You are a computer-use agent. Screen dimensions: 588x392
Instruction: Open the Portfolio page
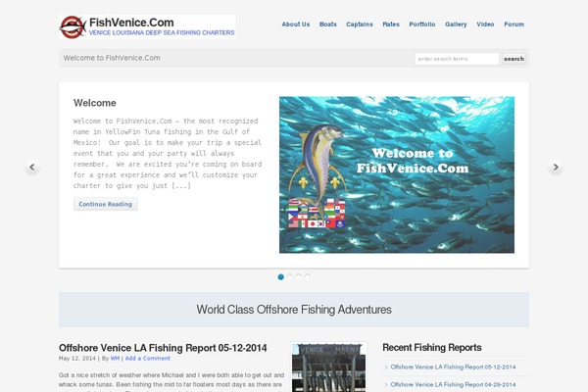[421, 24]
